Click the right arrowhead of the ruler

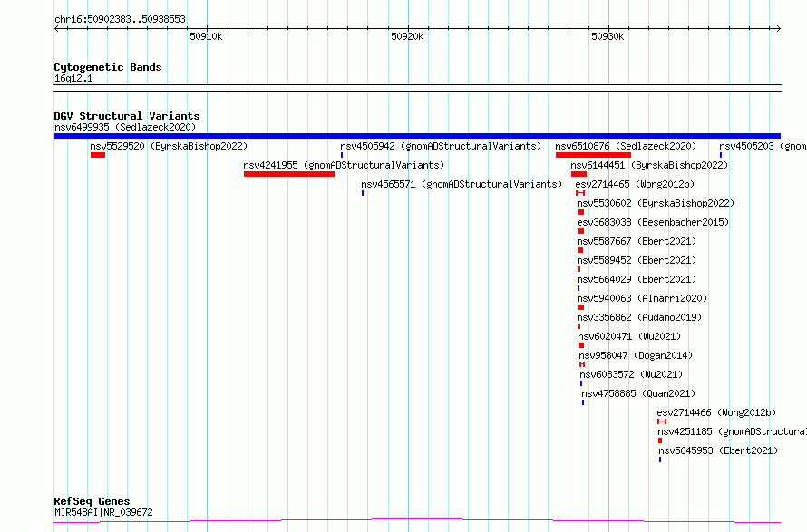click(778, 28)
